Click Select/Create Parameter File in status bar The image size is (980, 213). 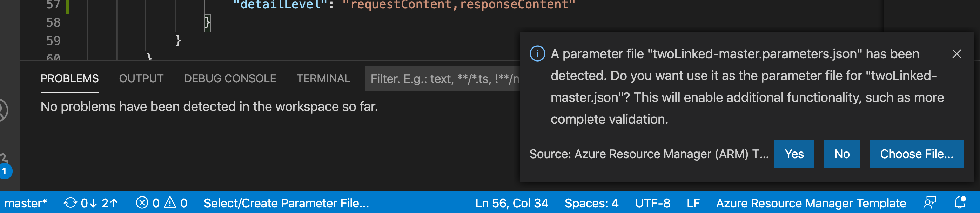[286, 203]
